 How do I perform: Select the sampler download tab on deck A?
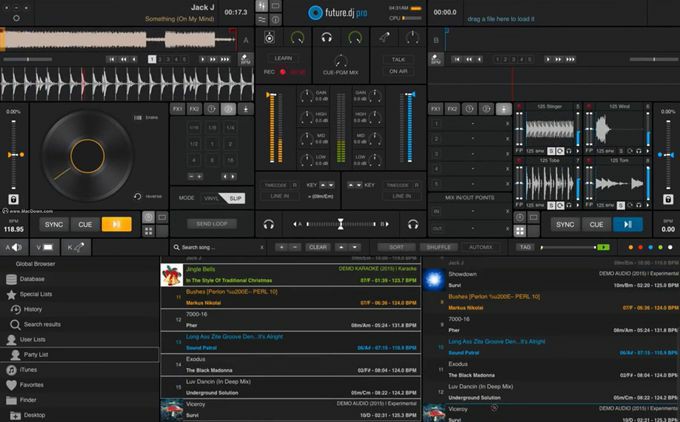[x=245, y=109]
